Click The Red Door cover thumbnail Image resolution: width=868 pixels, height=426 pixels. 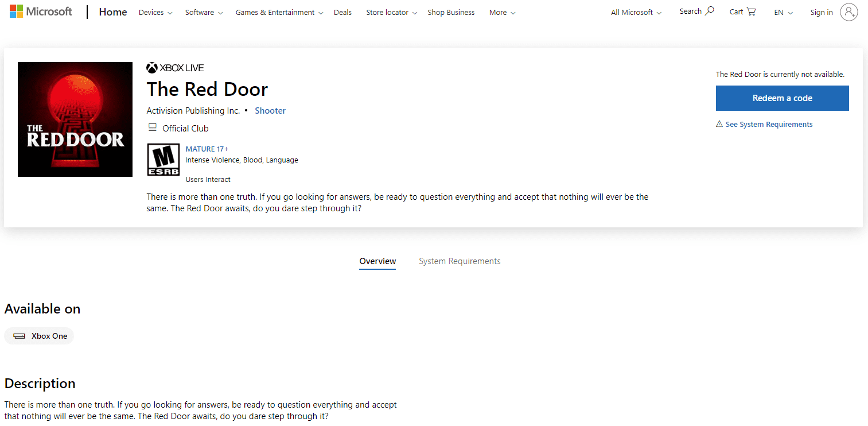(75, 119)
